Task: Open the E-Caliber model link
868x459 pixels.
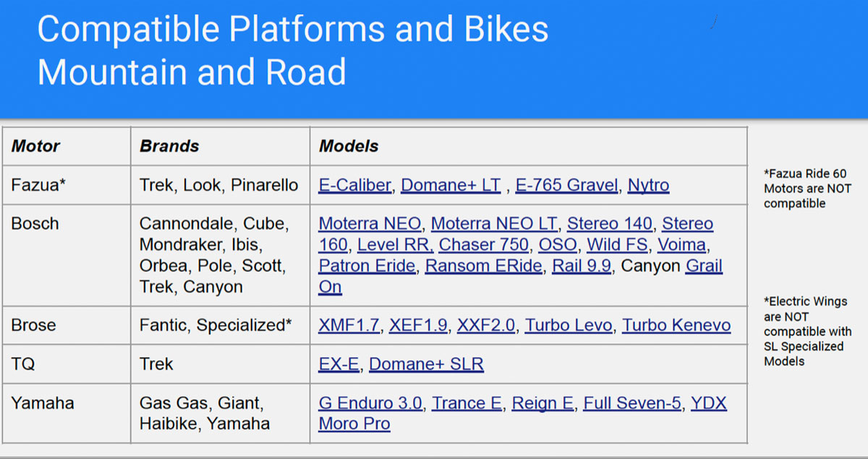Action: [x=355, y=185]
